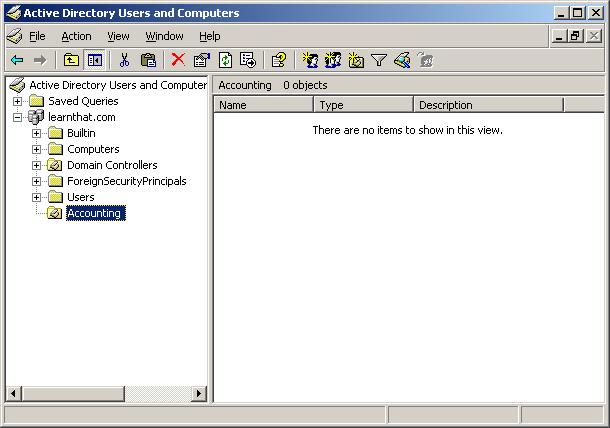Image resolution: width=610 pixels, height=428 pixels.
Task: Click Add to group greyed toolbar icon
Action: point(425,60)
